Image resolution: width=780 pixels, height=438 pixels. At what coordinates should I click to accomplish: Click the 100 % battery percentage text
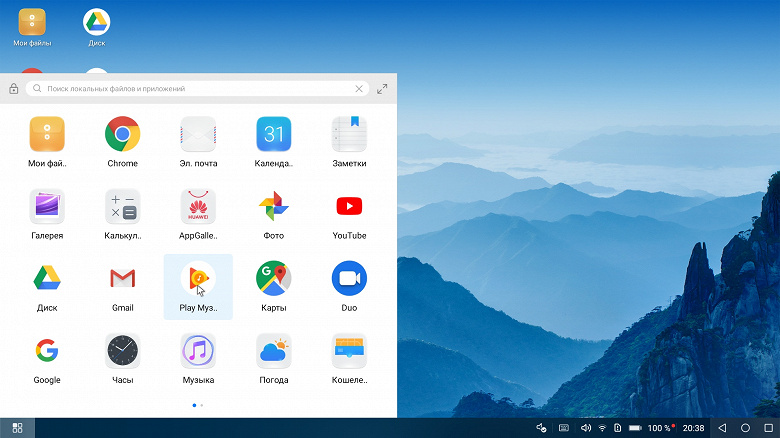(659, 428)
